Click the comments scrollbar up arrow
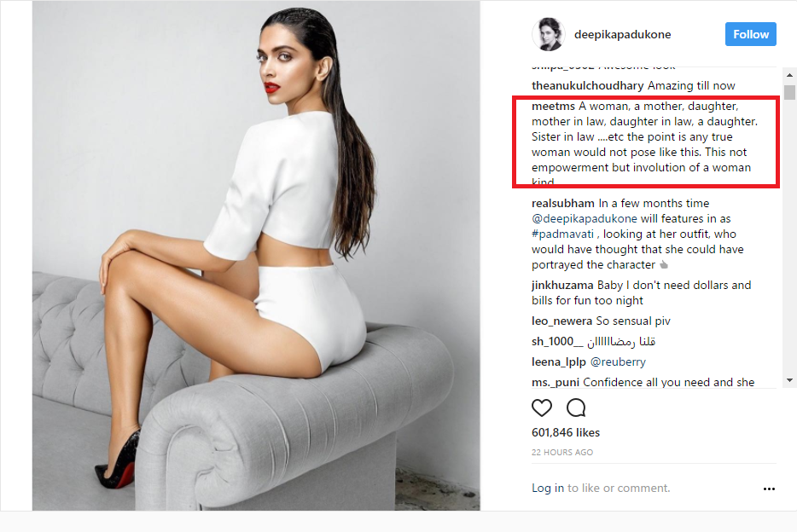Image resolution: width=797 pixels, height=532 pixels. click(789, 75)
